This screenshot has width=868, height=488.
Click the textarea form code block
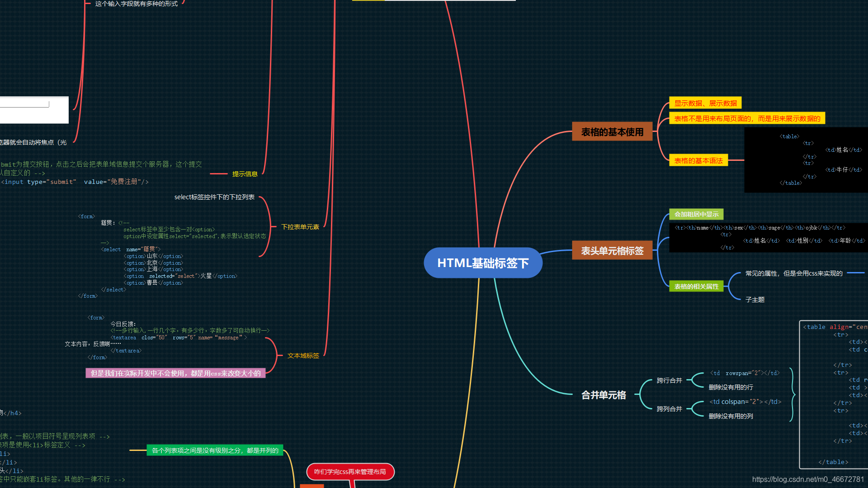click(x=167, y=338)
